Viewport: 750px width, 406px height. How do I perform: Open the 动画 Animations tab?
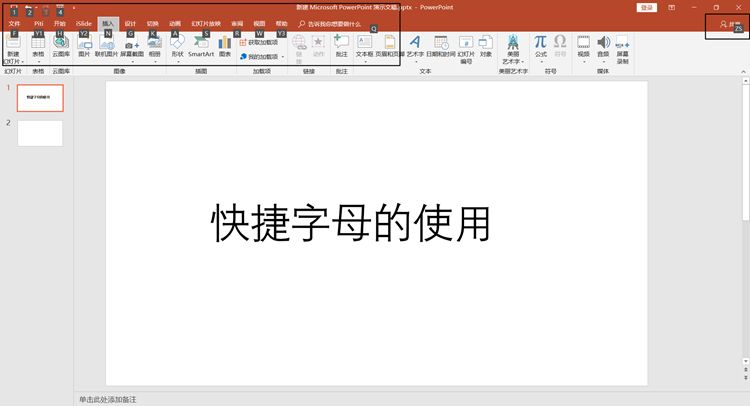tap(175, 23)
